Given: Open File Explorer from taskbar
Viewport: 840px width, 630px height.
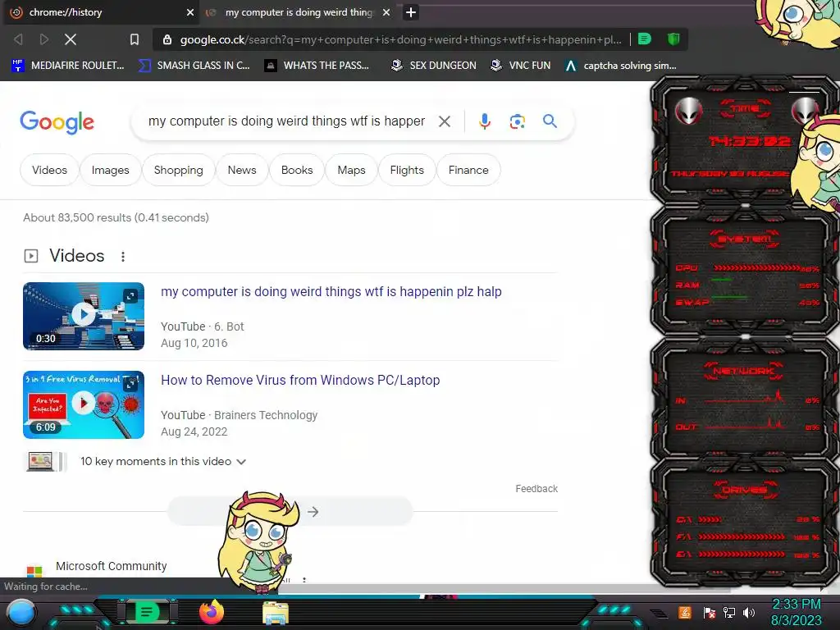Looking at the screenshot, I should [x=276, y=613].
